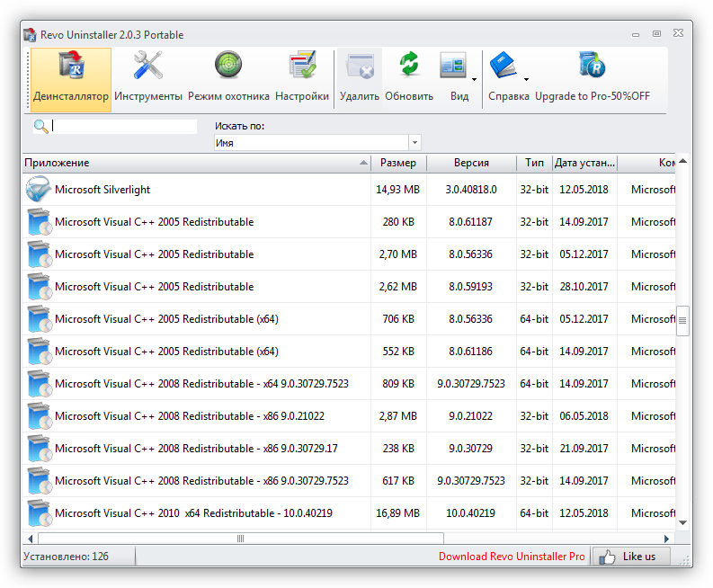Viewport: 713px width, 588px height.
Task: Open Настройки checklist icon
Action: (x=302, y=65)
